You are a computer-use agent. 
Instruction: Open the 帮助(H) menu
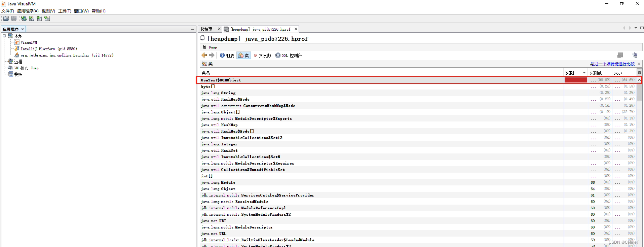[99, 11]
